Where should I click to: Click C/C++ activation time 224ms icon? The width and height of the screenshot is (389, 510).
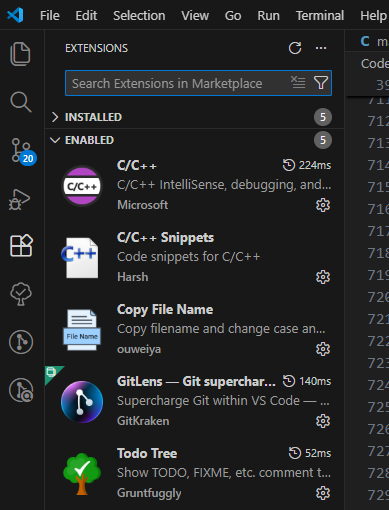pos(289,165)
